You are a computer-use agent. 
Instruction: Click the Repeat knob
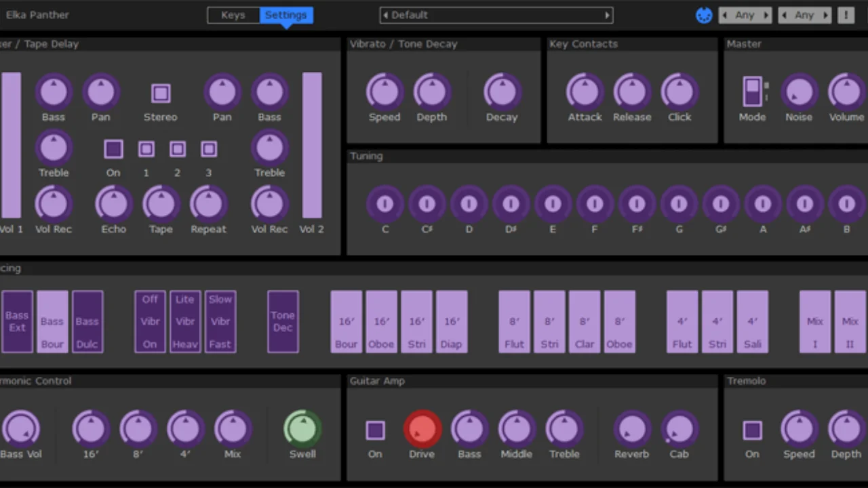[x=208, y=204]
